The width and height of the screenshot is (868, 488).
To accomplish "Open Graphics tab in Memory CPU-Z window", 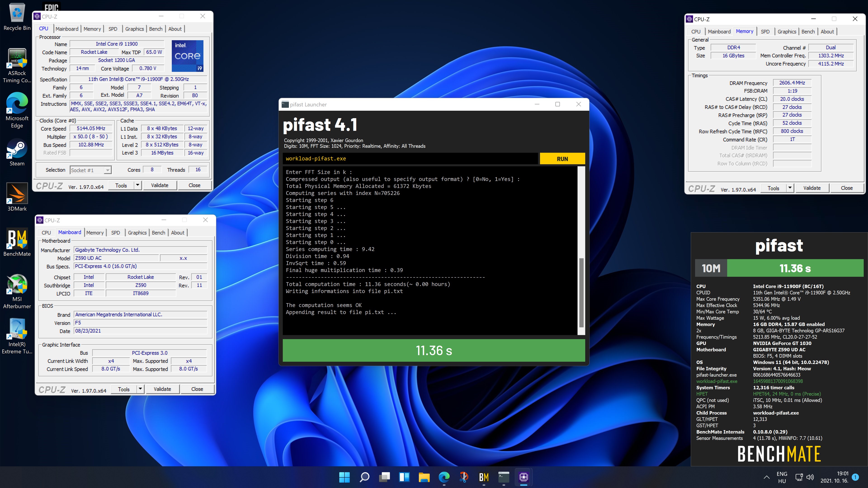I will [787, 32].
